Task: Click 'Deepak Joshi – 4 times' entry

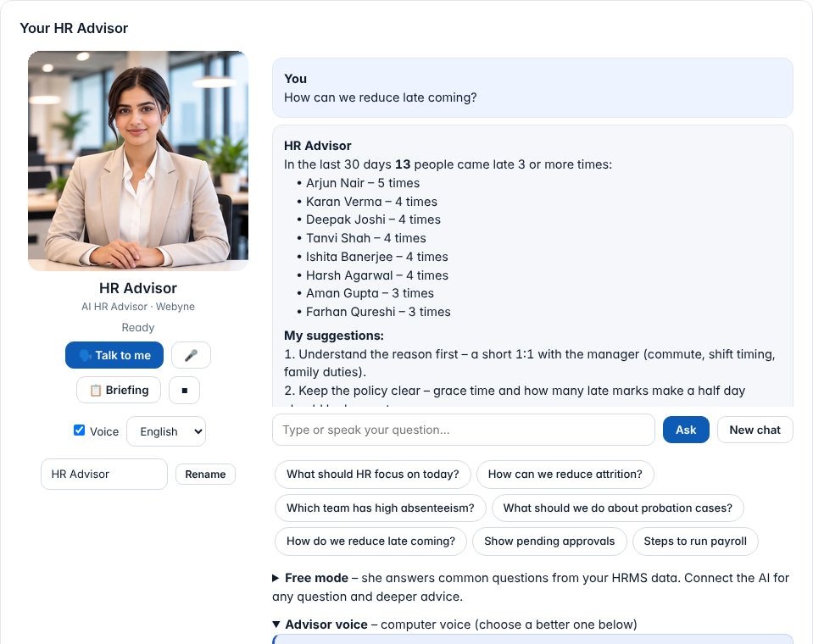Action: (373, 219)
